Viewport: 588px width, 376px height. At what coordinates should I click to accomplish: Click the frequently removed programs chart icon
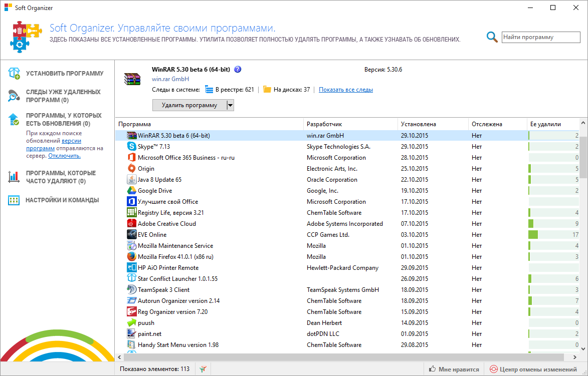14,177
